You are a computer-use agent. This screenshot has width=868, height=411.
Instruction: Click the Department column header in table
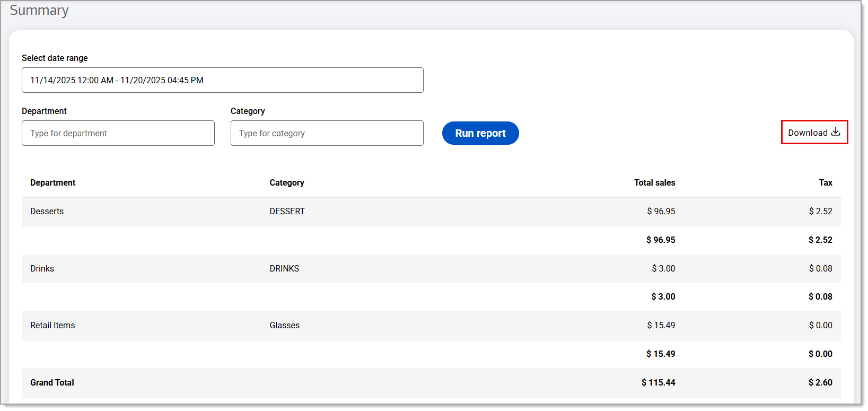tap(52, 182)
